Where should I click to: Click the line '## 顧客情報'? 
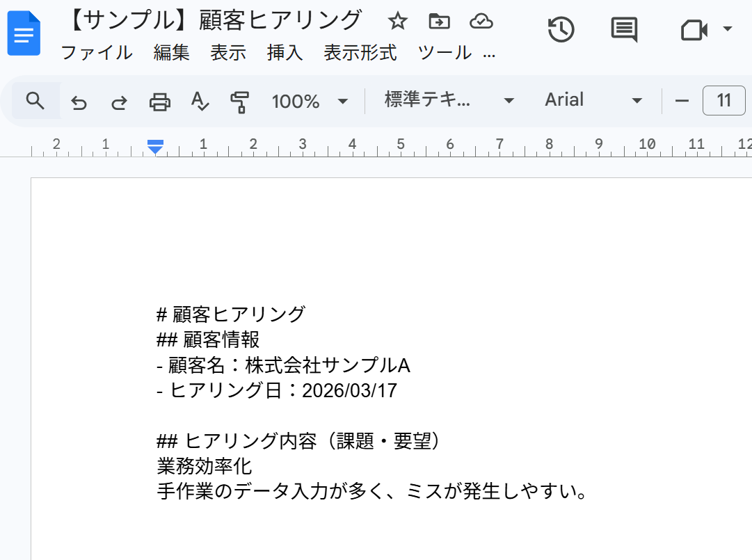(x=208, y=340)
